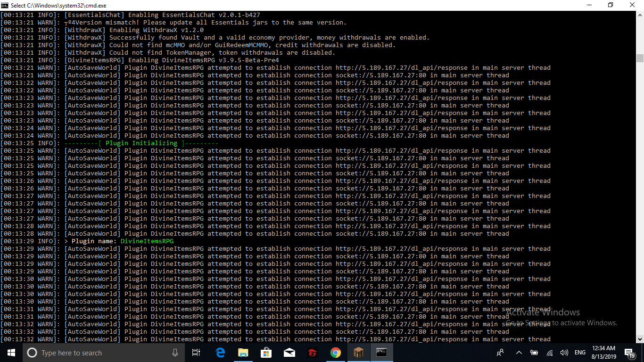Viewport: 644px width, 362px height.
Task: Show hidden system tray icons
Action: pyautogui.click(x=519, y=353)
